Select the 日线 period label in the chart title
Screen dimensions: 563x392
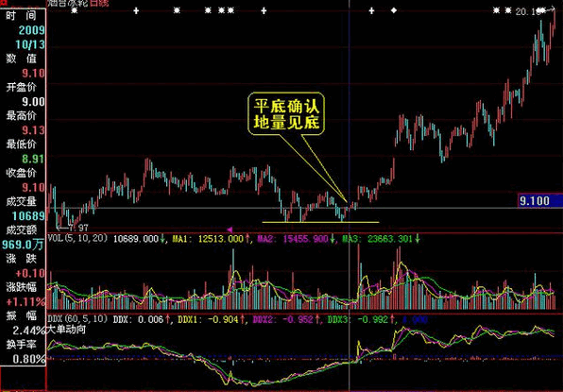(99, 3)
